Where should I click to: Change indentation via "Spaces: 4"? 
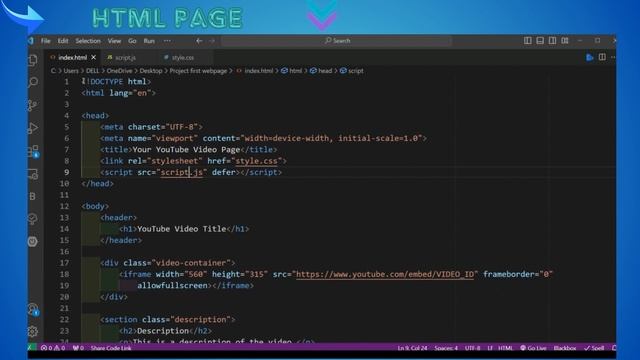pos(446,348)
